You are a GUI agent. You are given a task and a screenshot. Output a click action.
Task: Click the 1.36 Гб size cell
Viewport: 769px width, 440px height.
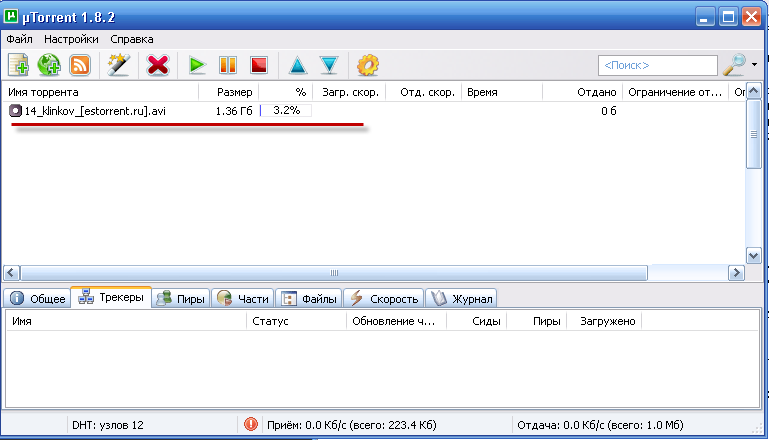coord(234,111)
